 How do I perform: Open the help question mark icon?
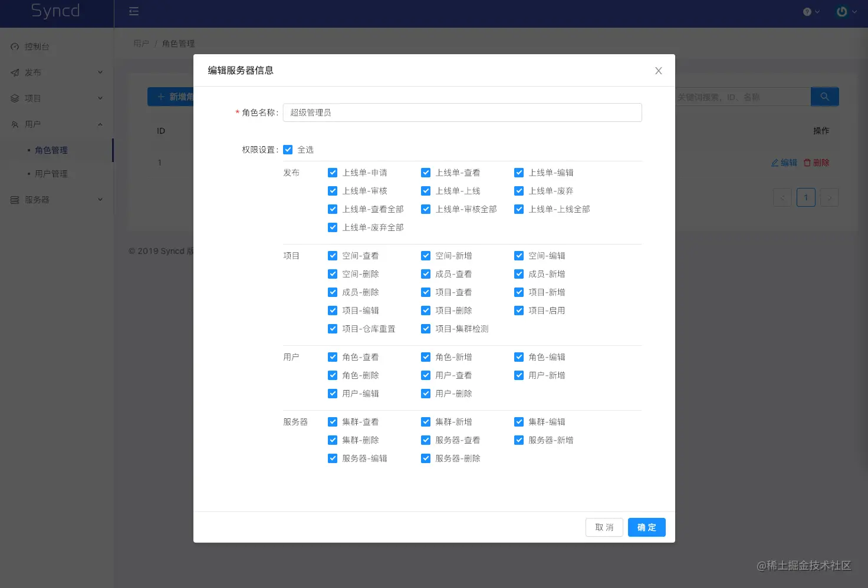[807, 12]
